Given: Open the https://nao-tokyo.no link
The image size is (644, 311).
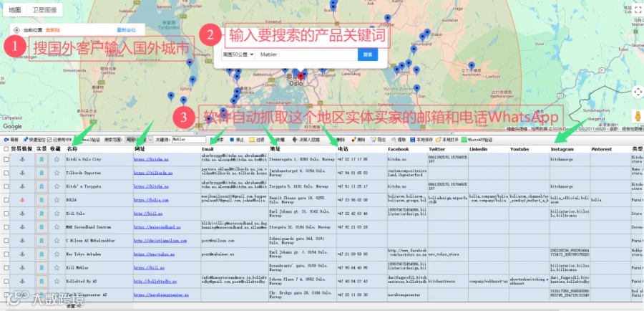Looking at the screenshot, I should tap(154, 254).
